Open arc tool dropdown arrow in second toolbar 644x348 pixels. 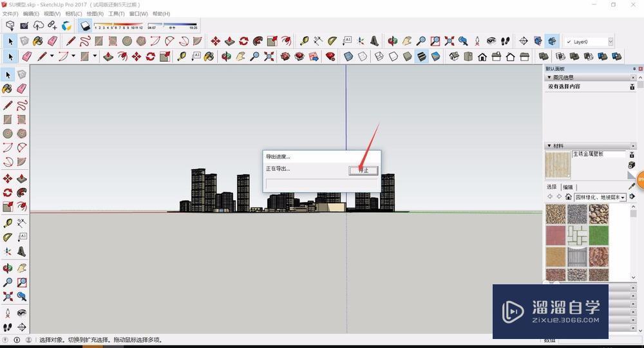point(73,56)
